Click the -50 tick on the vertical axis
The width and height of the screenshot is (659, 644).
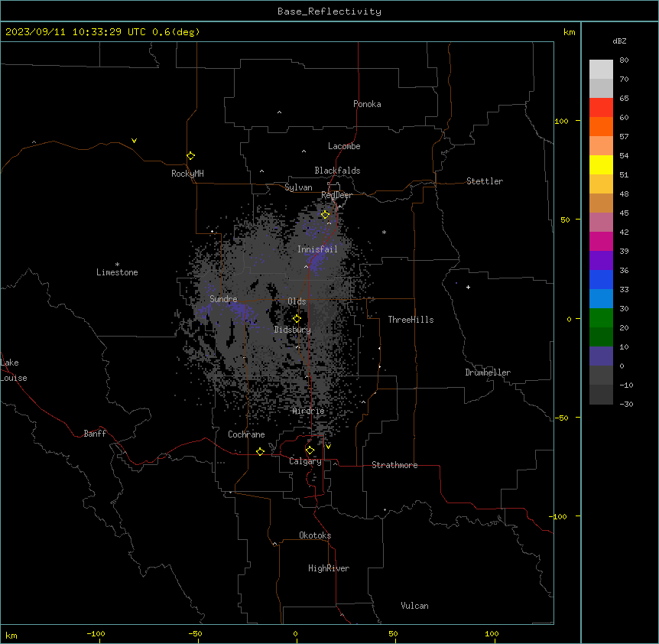pos(561,418)
